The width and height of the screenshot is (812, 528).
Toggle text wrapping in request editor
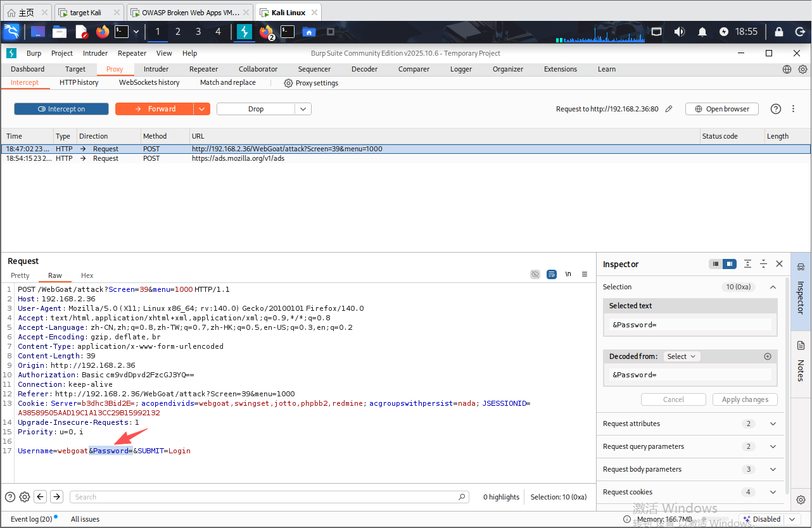[552, 274]
